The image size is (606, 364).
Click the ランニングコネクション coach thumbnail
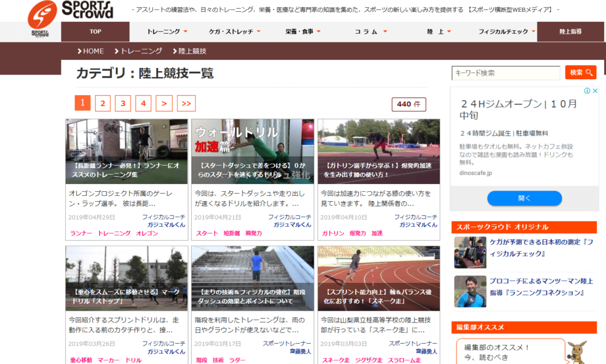[x=470, y=291]
